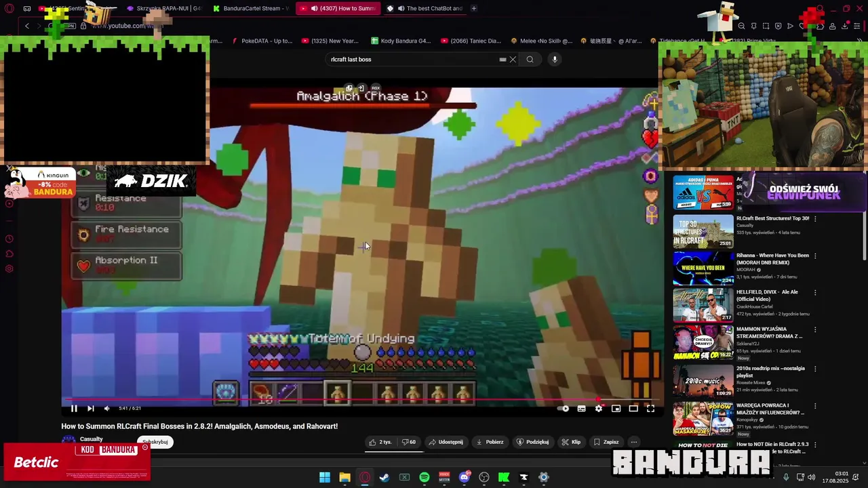Open 'Melee <No Skill>' bookmark

click(x=541, y=41)
